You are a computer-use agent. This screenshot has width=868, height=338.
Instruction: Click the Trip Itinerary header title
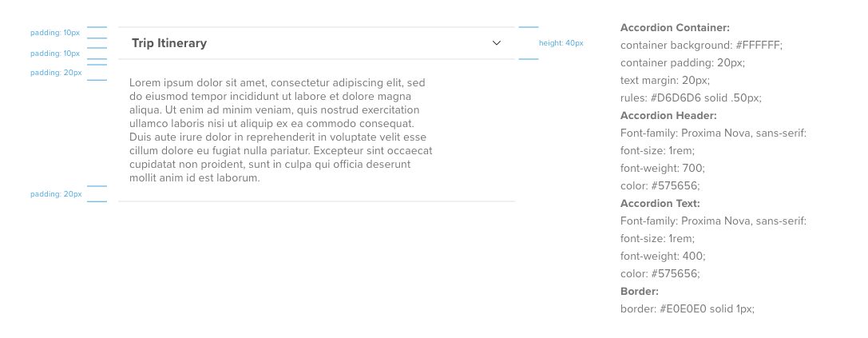(169, 43)
